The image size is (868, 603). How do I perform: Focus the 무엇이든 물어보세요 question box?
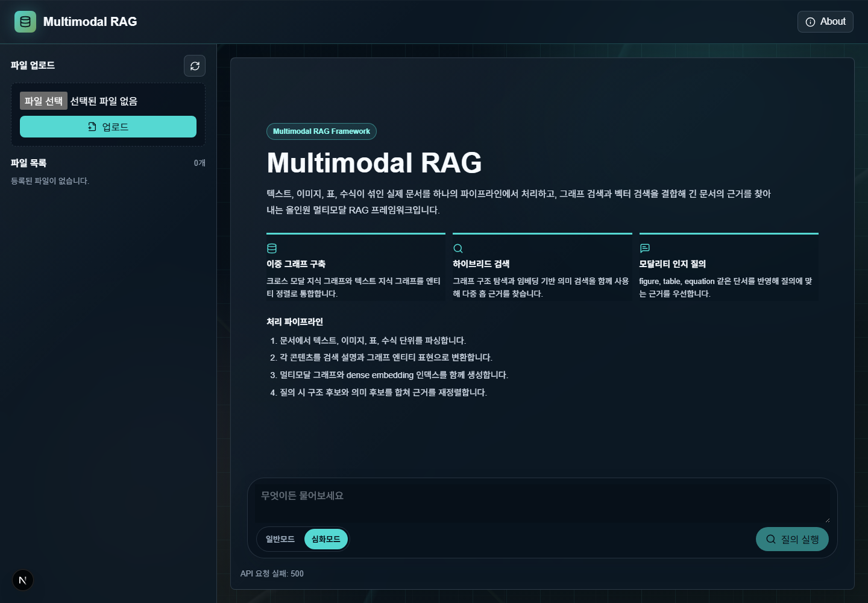click(542, 504)
